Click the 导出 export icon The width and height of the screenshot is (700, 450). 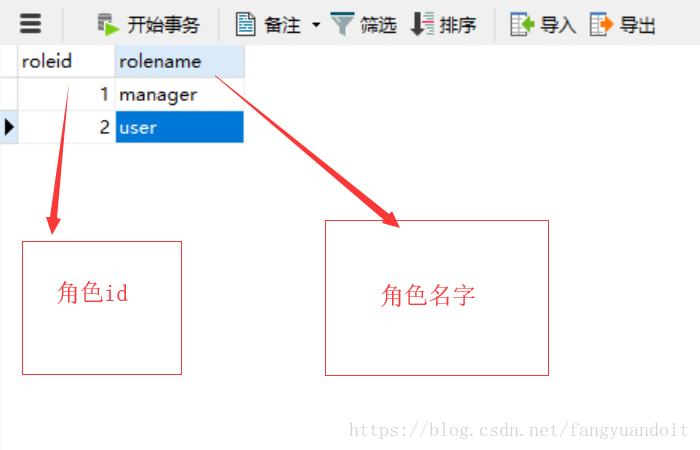[x=601, y=24]
